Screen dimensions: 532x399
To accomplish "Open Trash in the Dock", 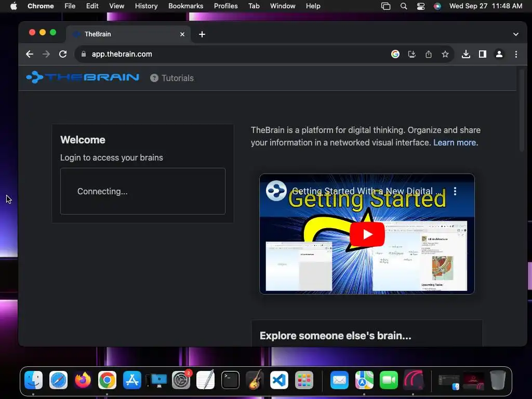I will [498, 380].
